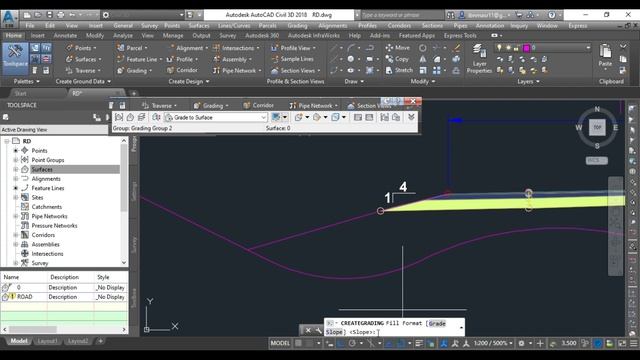Toggle grid display in status bar
640x360 pixels.
point(298,343)
